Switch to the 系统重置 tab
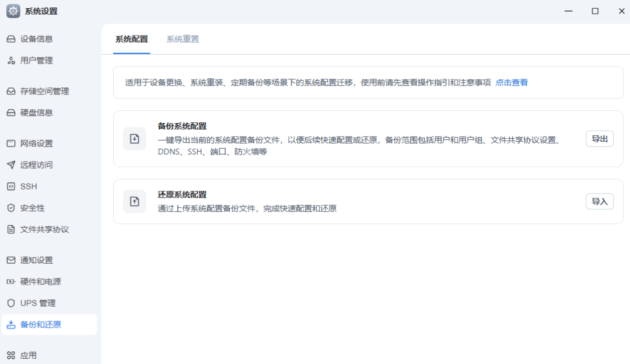This screenshot has height=364, width=630. (x=183, y=39)
